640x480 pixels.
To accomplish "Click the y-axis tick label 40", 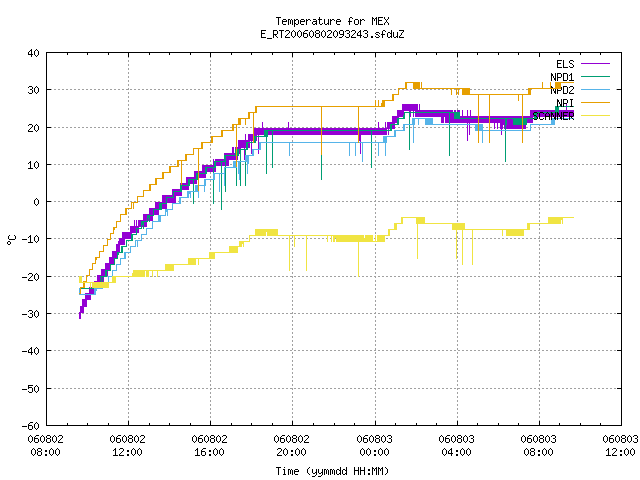I will (34, 53).
